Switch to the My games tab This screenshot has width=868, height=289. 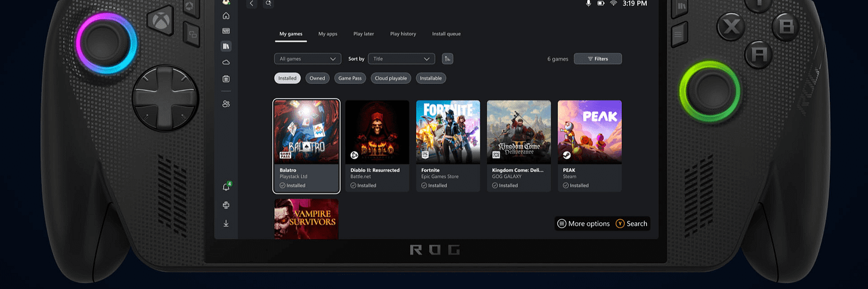coord(291,34)
